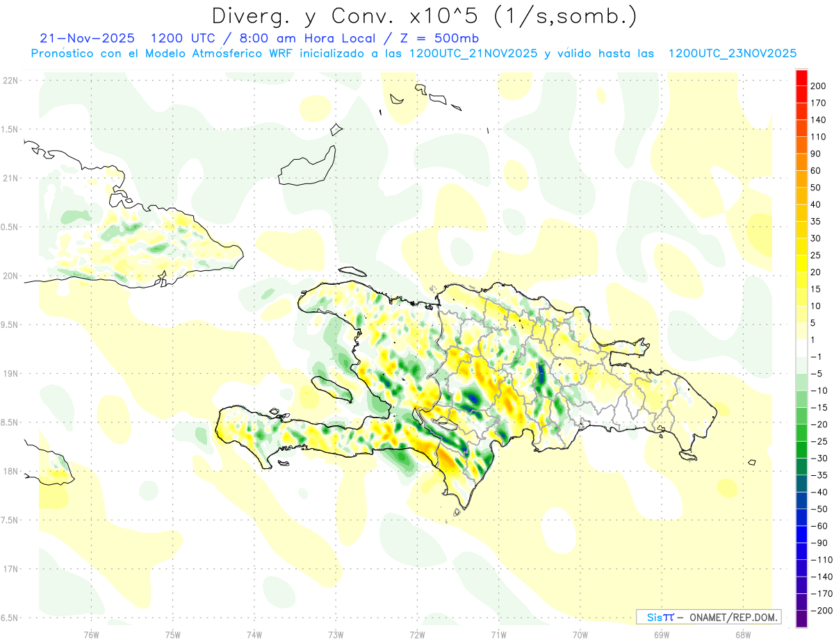834x644 pixels.
Task: Click the colorbar label "-1"
Action: pyautogui.click(x=816, y=357)
